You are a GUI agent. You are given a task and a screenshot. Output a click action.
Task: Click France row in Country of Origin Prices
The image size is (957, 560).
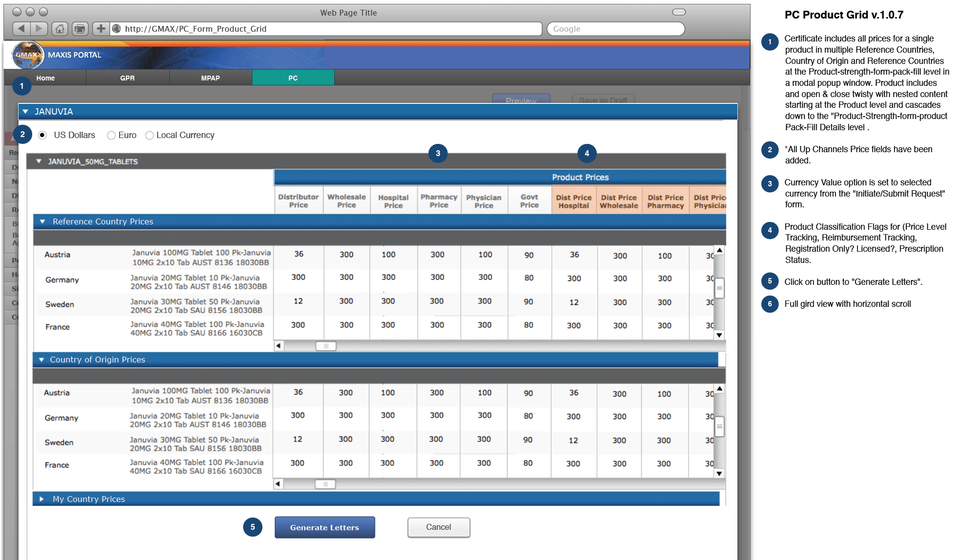374,466
